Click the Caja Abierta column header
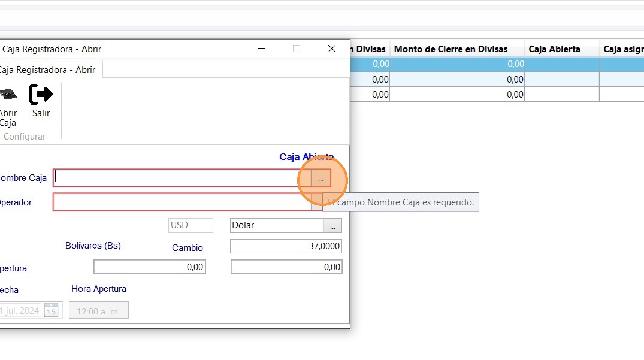Image resolution: width=644 pixels, height=360 pixels. pyautogui.click(x=555, y=49)
